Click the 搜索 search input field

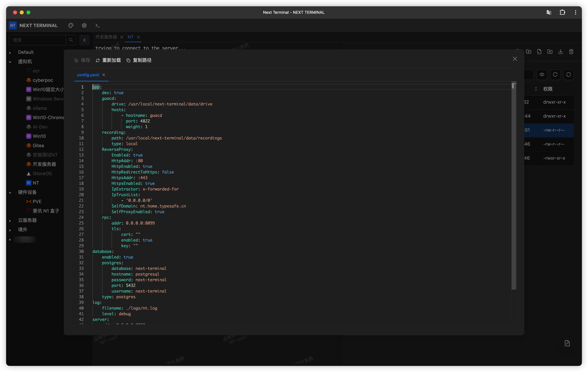tap(37, 40)
